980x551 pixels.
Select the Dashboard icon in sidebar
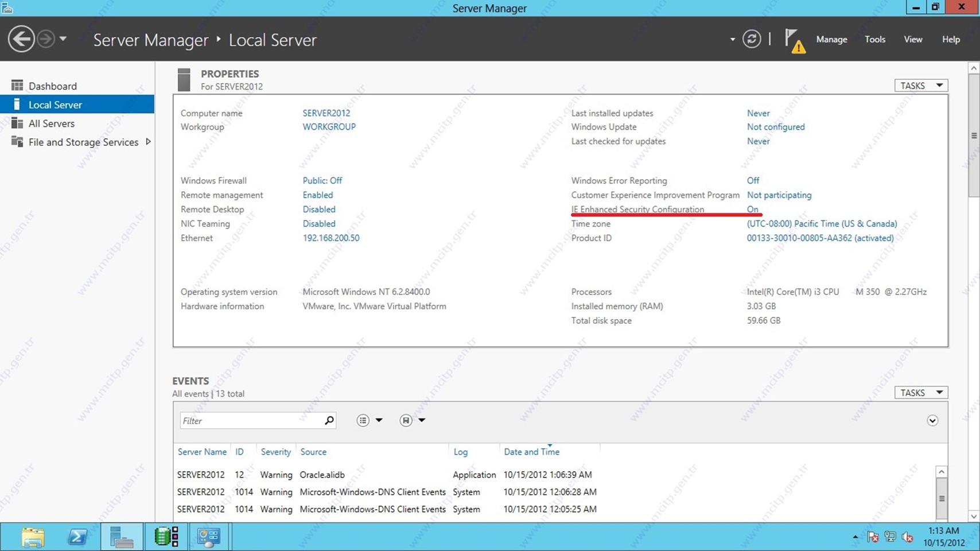[x=17, y=86]
